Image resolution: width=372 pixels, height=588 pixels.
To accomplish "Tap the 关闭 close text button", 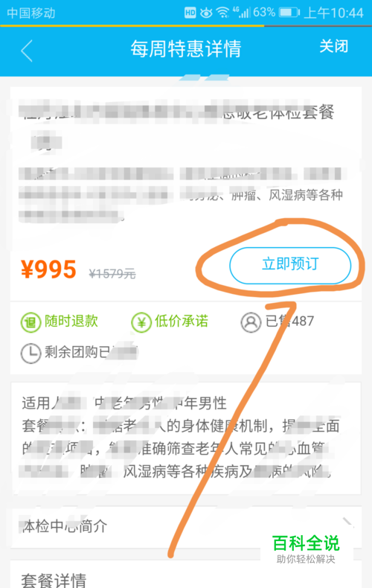I will pyautogui.click(x=334, y=46).
